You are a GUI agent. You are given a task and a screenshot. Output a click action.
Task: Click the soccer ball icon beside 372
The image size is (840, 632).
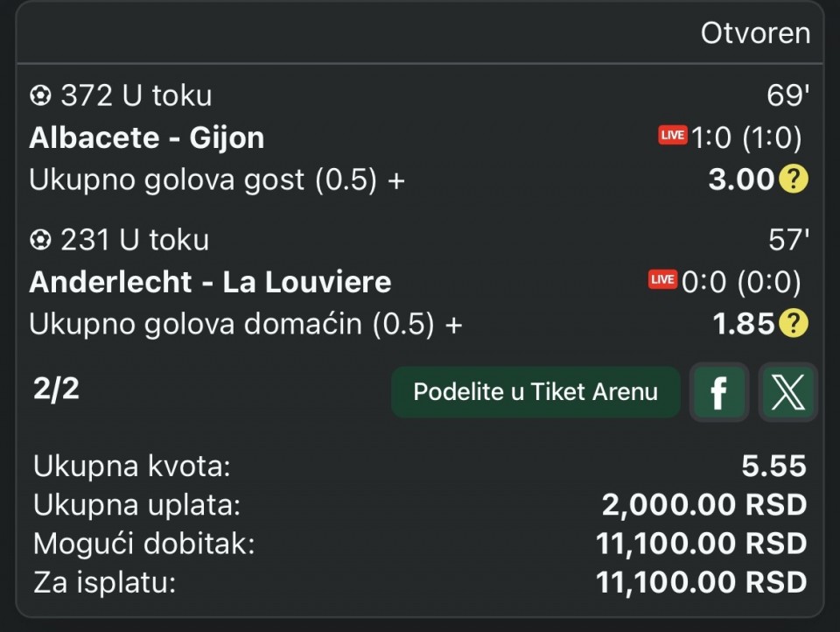click(41, 95)
